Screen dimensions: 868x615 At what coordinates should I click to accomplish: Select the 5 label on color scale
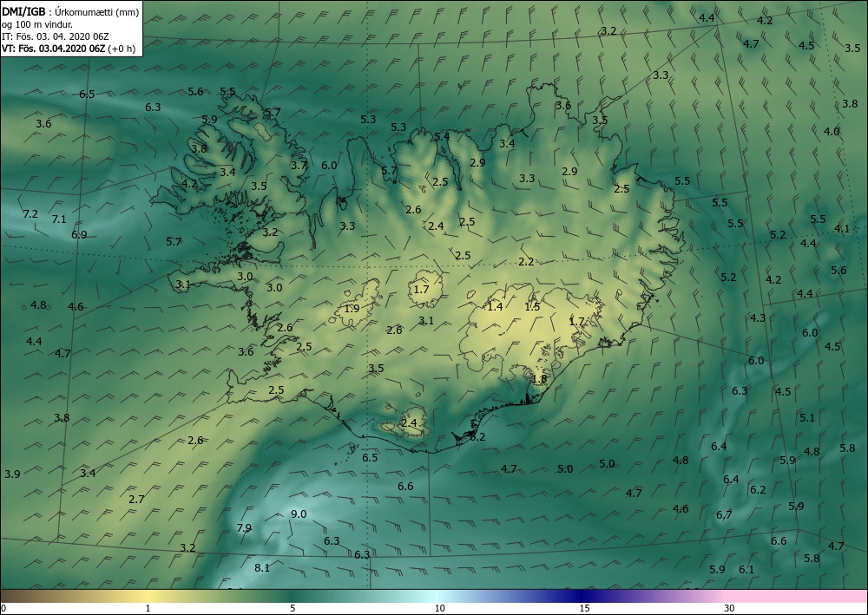[293, 608]
